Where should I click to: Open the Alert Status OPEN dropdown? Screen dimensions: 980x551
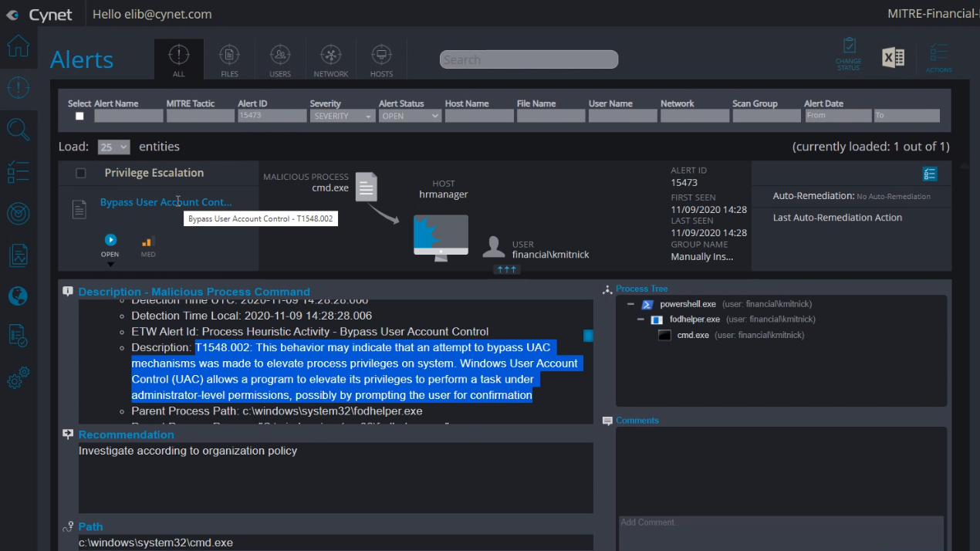coord(410,116)
